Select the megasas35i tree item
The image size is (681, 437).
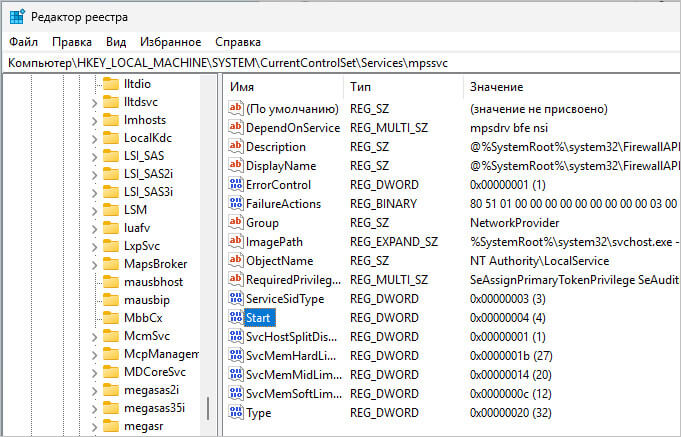click(154, 408)
